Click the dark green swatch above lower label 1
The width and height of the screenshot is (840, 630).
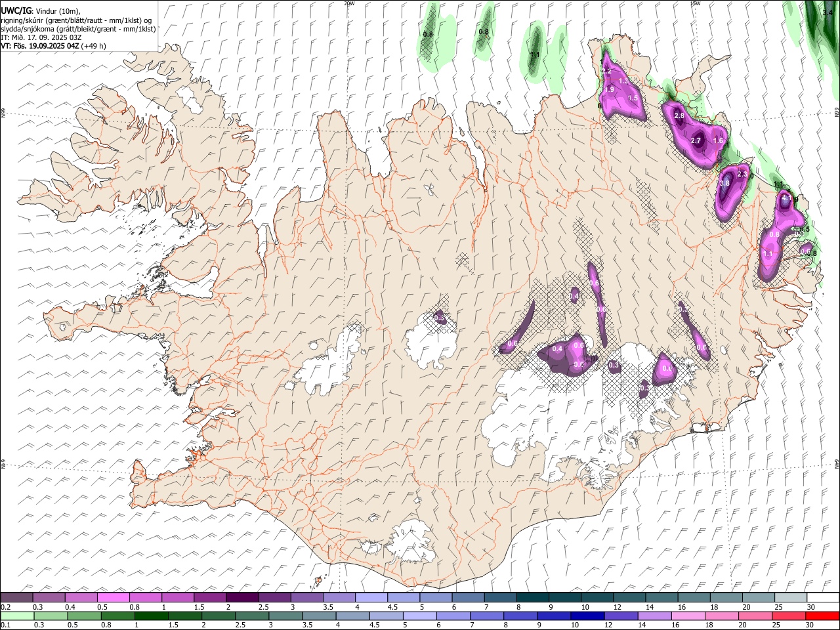(151, 616)
